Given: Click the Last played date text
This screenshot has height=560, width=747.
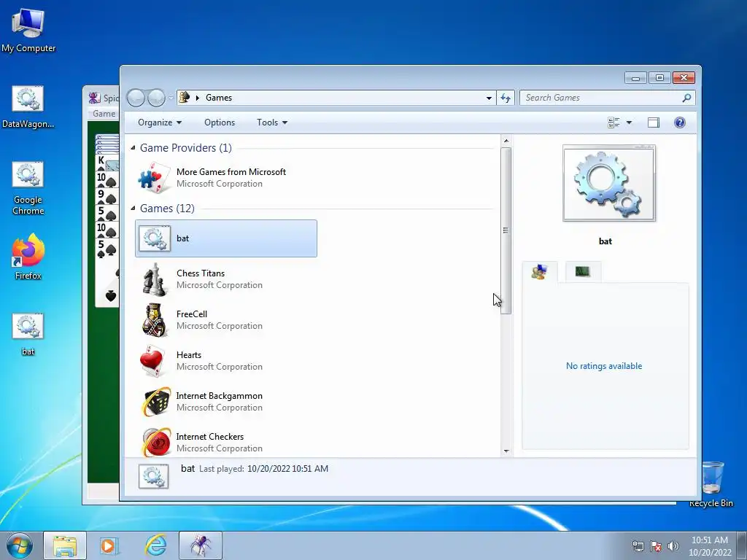Looking at the screenshot, I should 287,469.
